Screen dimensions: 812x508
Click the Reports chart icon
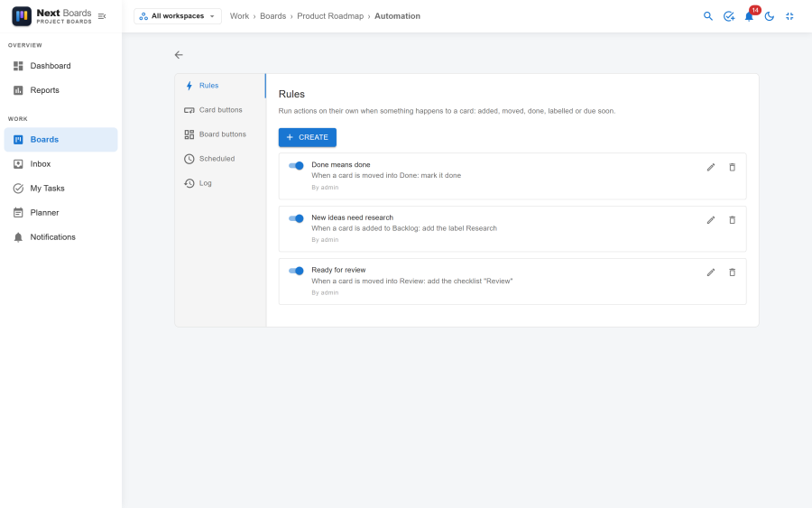(x=18, y=90)
